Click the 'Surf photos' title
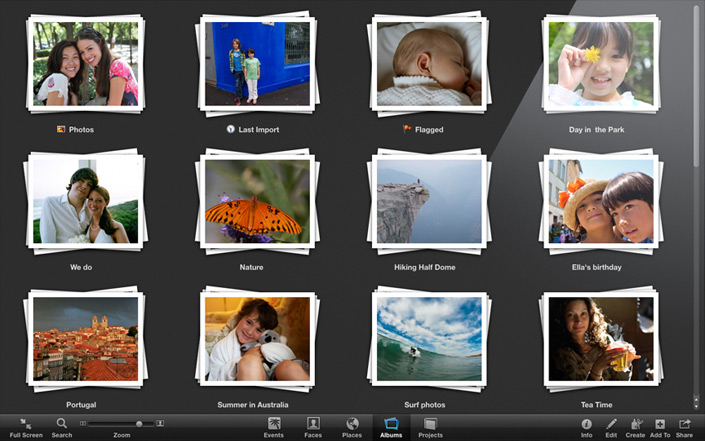Image resolution: width=705 pixels, height=441 pixels. click(x=424, y=405)
